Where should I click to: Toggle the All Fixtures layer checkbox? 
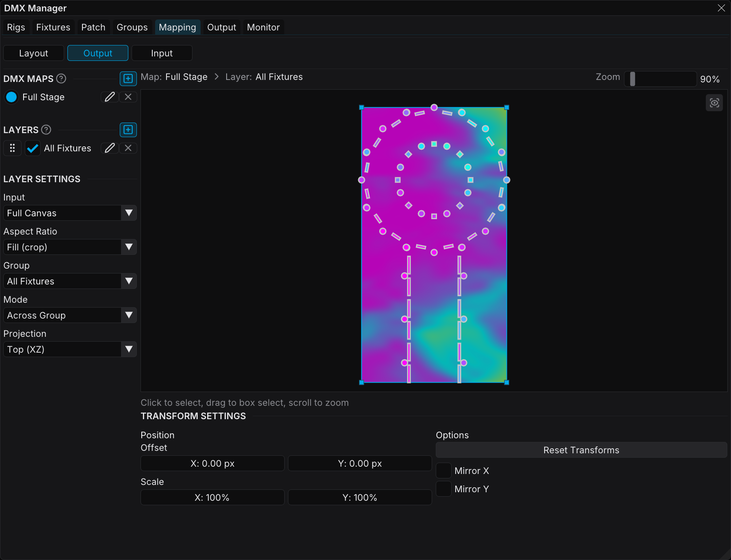(32, 148)
